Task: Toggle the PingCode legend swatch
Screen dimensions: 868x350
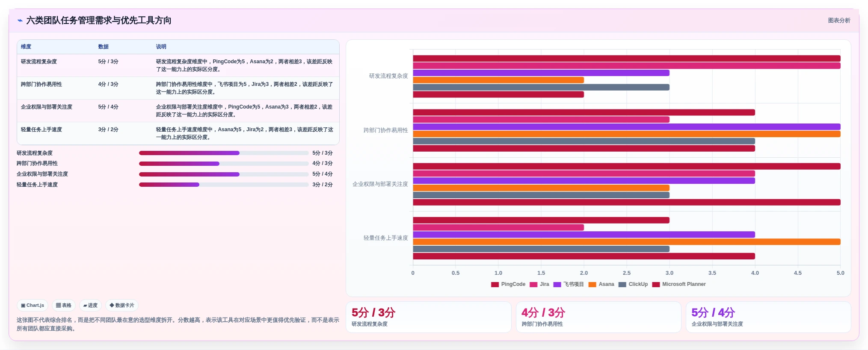Action: [x=495, y=285]
